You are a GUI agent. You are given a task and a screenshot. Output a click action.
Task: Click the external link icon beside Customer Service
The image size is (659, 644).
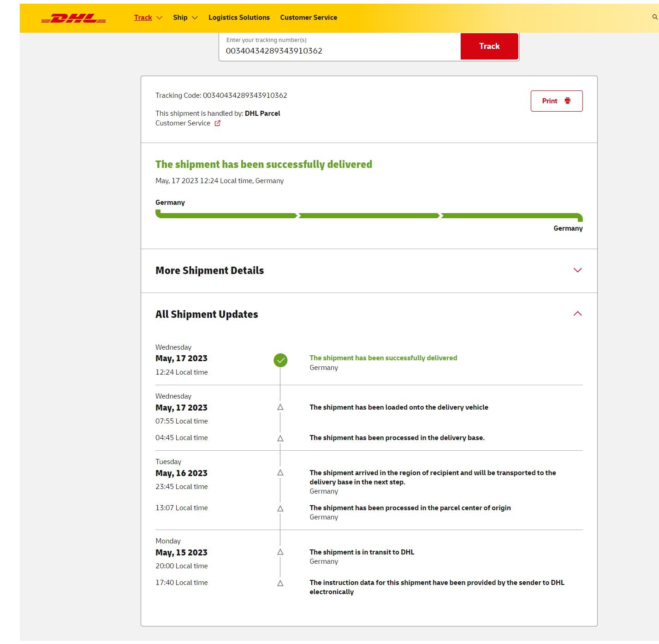click(x=217, y=123)
